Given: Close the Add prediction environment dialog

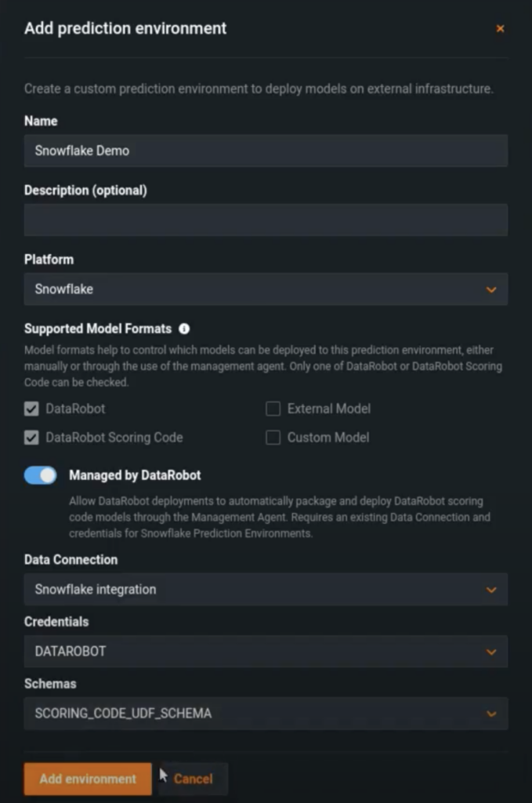Looking at the screenshot, I should pyautogui.click(x=501, y=28).
